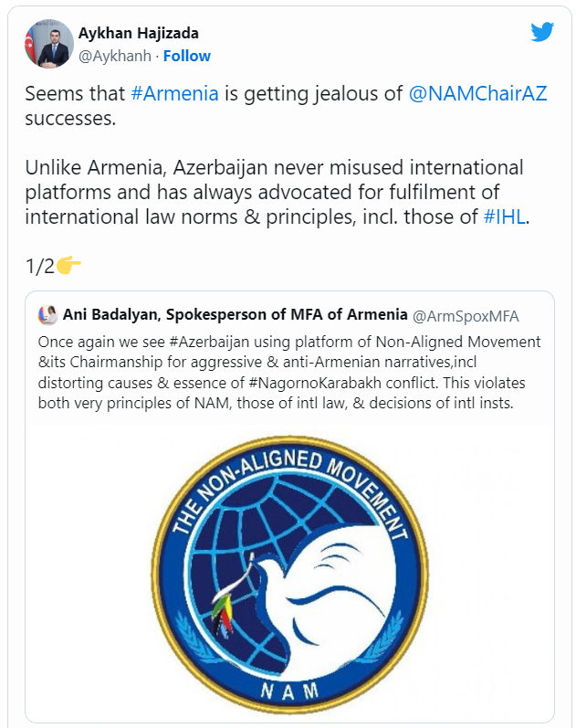Follow Aykhan Hajizada

(187, 56)
